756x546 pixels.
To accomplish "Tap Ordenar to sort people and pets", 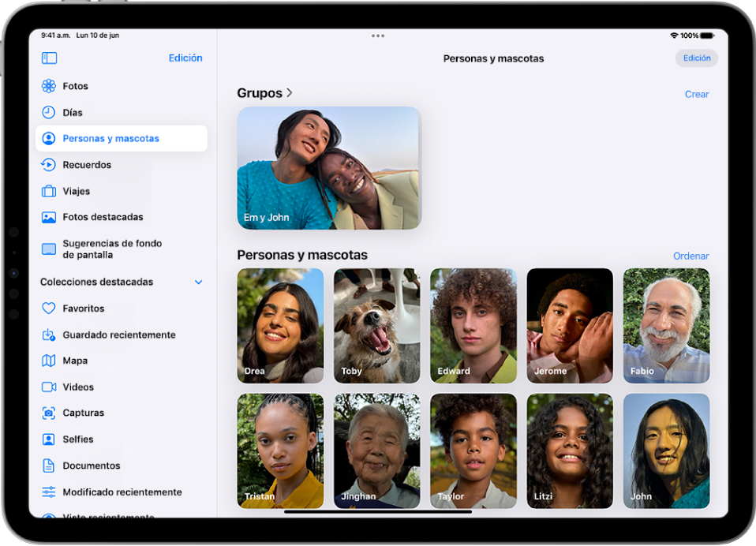I will coord(691,256).
